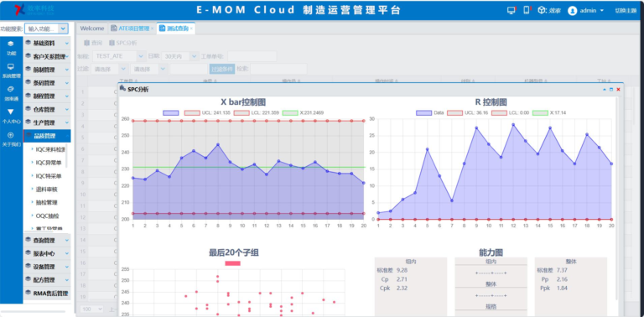Toggle the blue X bar data legend
644x317 pixels.
tap(170, 112)
